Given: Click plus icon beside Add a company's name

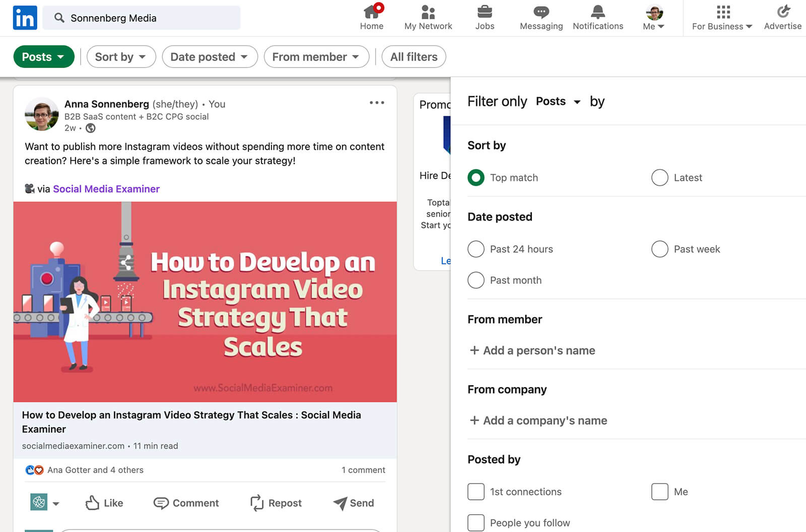Looking at the screenshot, I should click(474, 420).
